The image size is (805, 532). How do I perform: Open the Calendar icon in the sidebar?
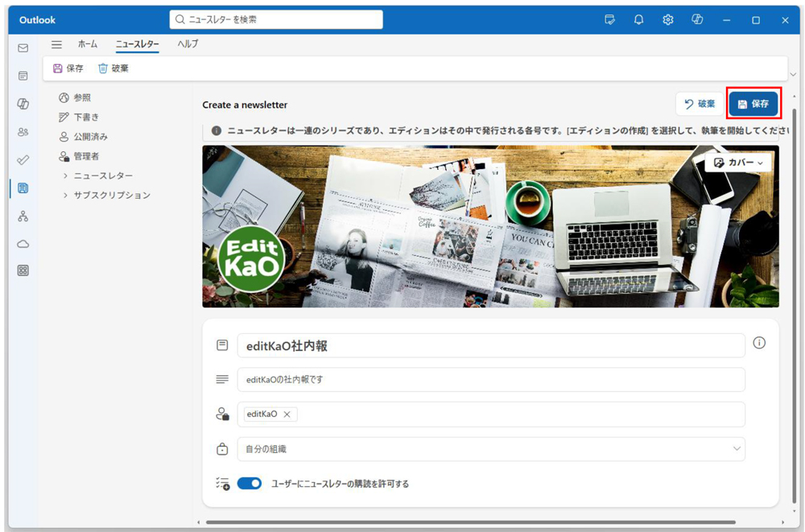point(22,74)
